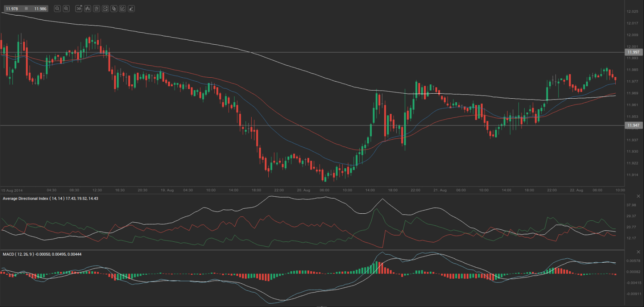
Task: Select the 11.947 price level marker
Action: tap(633, 126)
